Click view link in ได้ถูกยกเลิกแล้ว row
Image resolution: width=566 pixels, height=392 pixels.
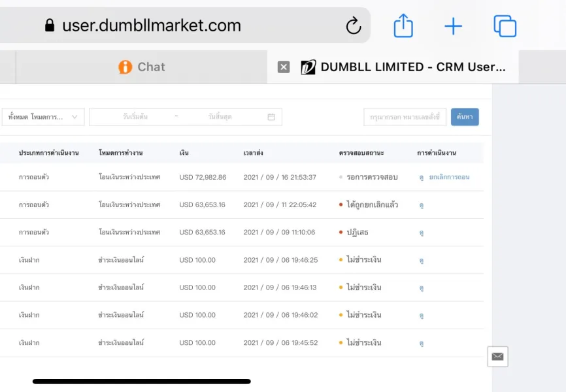[x=422, y=205]
